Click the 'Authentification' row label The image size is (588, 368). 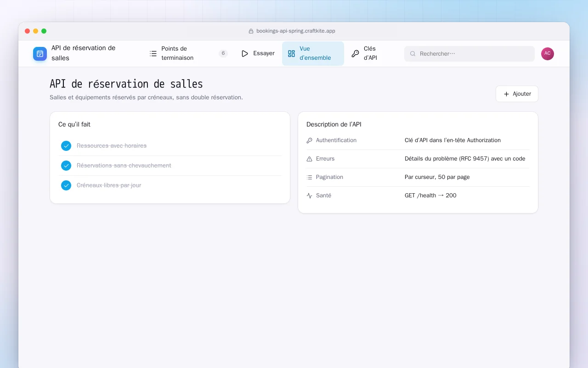point(336,140)
